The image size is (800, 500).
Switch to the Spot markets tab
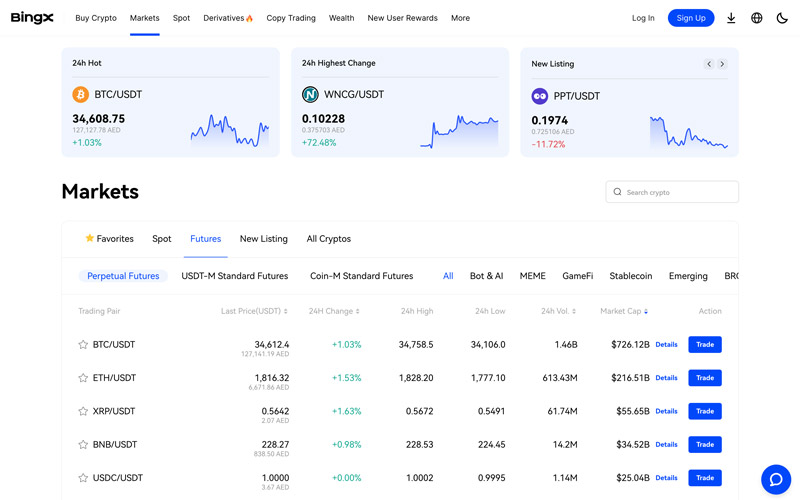click(162, 239)
